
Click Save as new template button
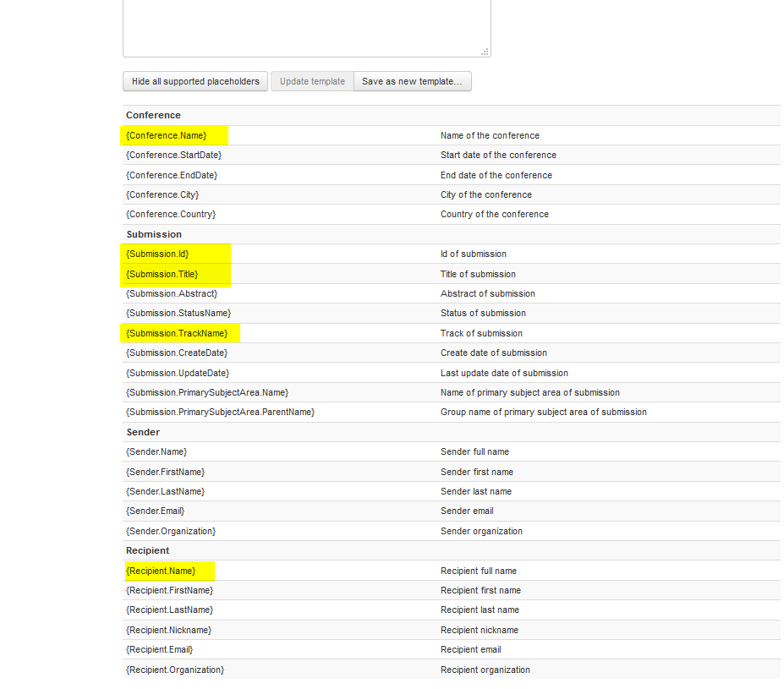click(x=412, y=81)
